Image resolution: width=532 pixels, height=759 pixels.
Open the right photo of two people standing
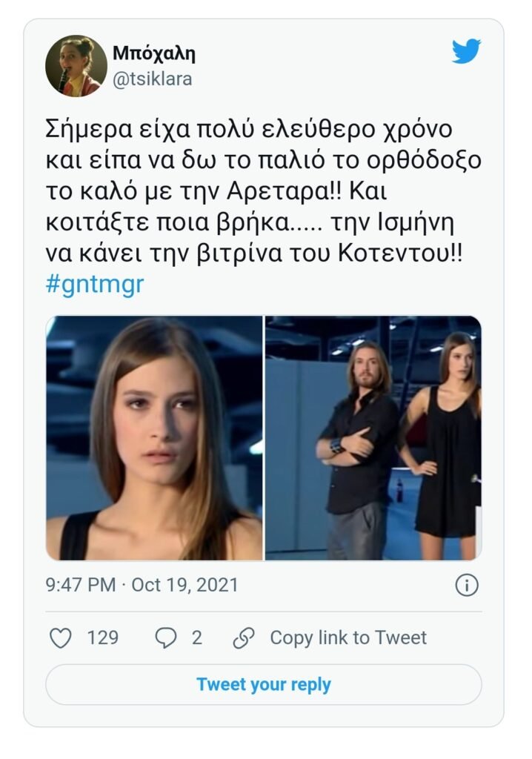pos(373,438)
